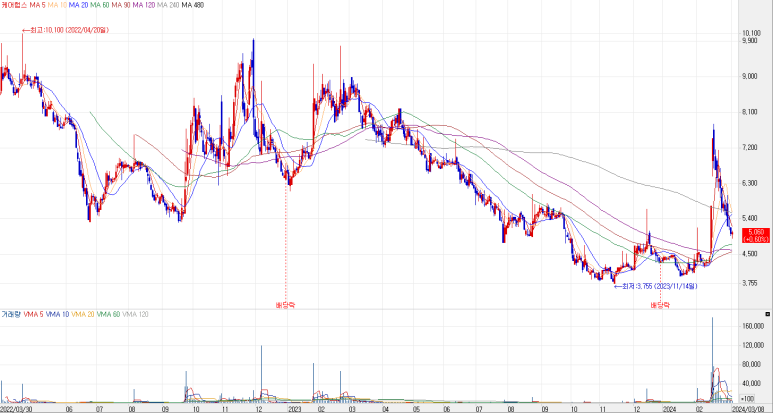The image size is (773, 413).
Task: Click the volume pane maximize square icon
Action: point(767,314)
